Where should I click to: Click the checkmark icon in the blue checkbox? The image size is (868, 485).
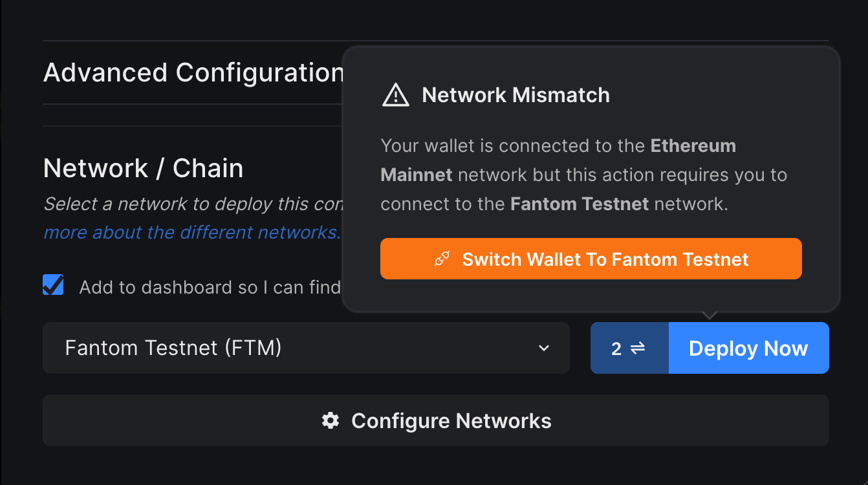[x=53, y=285]
